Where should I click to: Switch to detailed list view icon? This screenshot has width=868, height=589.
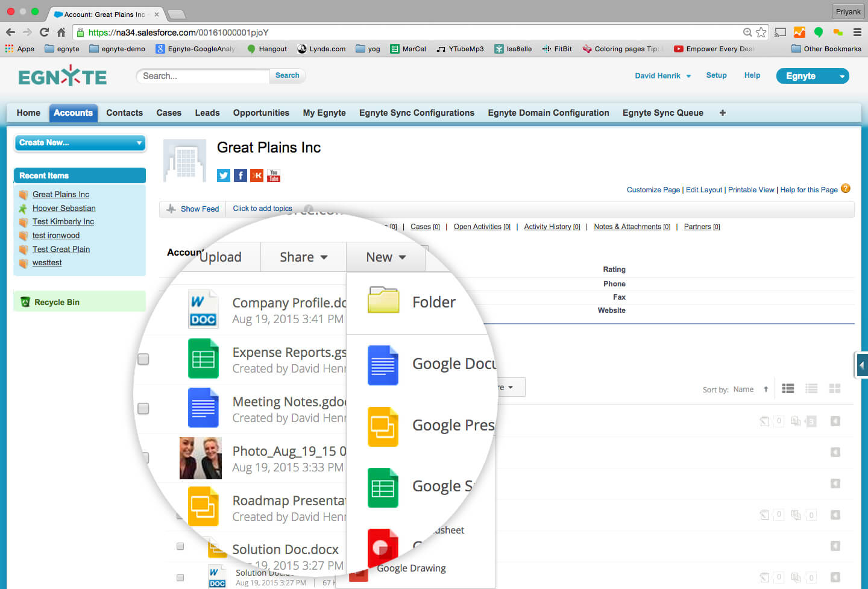click(x=788, y=389)
